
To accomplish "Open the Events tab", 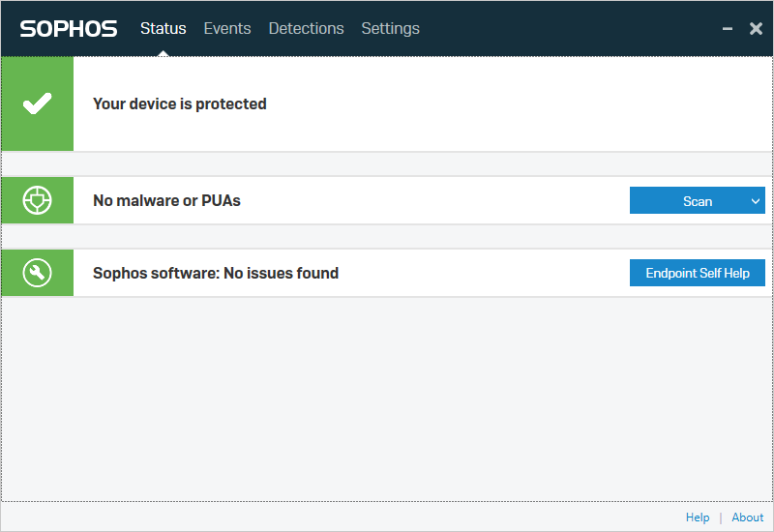I will click(x=226, y=29).
